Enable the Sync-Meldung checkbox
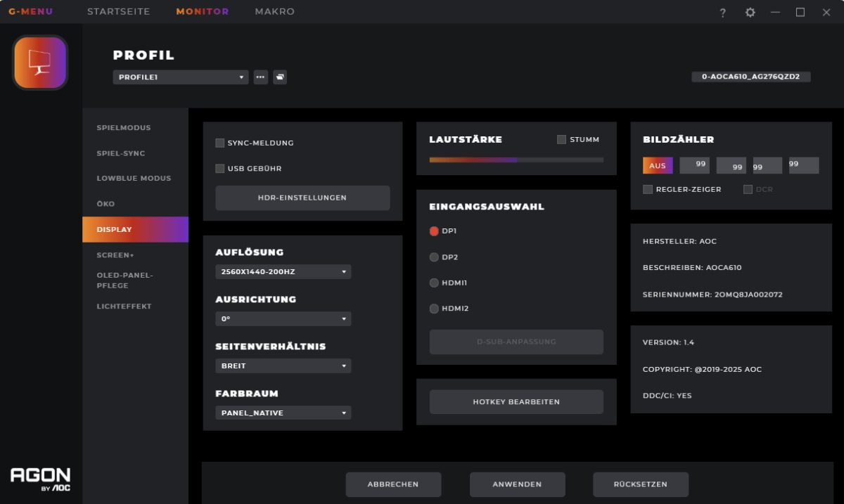 click(220, 143)
